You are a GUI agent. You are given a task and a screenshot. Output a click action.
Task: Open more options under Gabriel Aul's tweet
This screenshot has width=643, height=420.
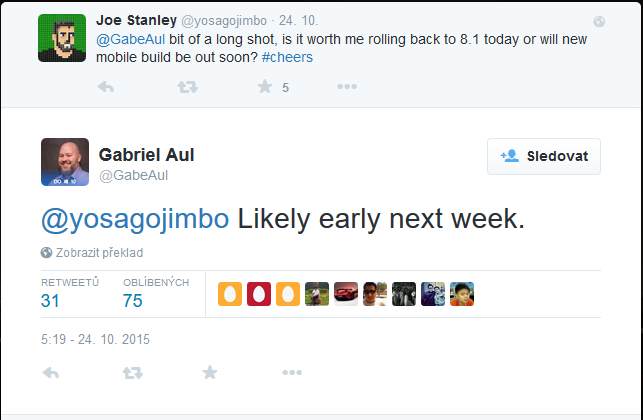click(292, 372)
